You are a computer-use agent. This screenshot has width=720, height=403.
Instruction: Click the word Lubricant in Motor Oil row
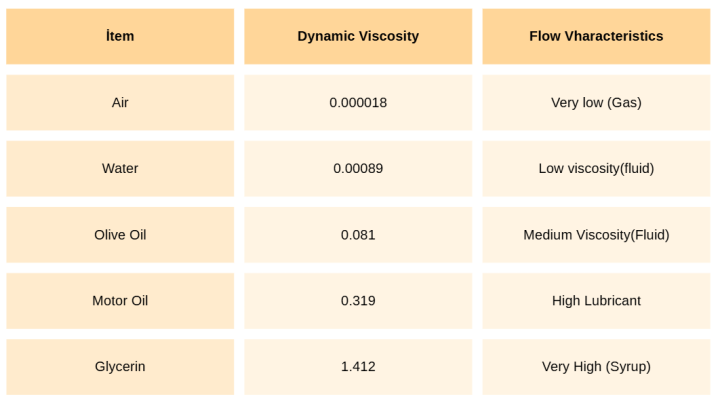click(612, 300)
